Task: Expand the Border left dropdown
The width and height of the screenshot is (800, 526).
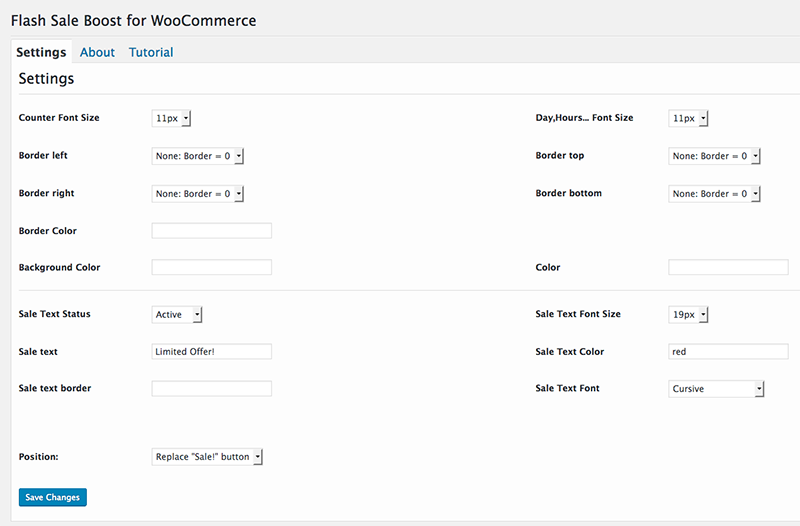Action: [197, 156]
